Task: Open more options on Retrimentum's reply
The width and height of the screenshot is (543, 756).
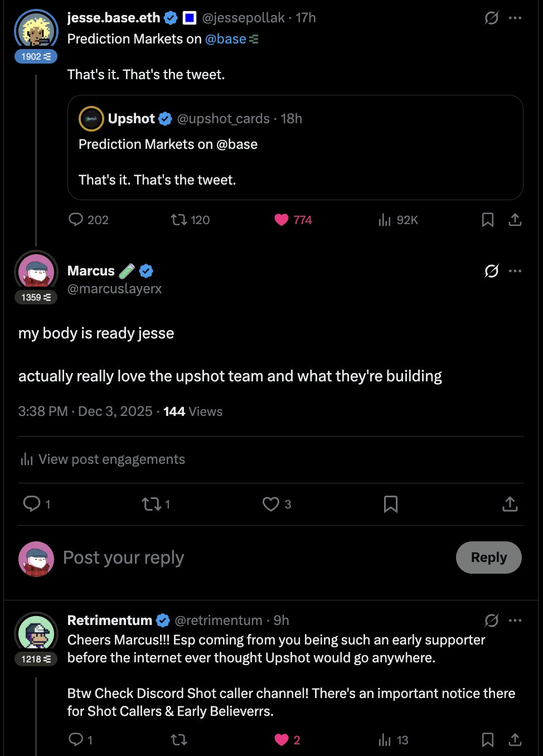Action: coord(516,620)
